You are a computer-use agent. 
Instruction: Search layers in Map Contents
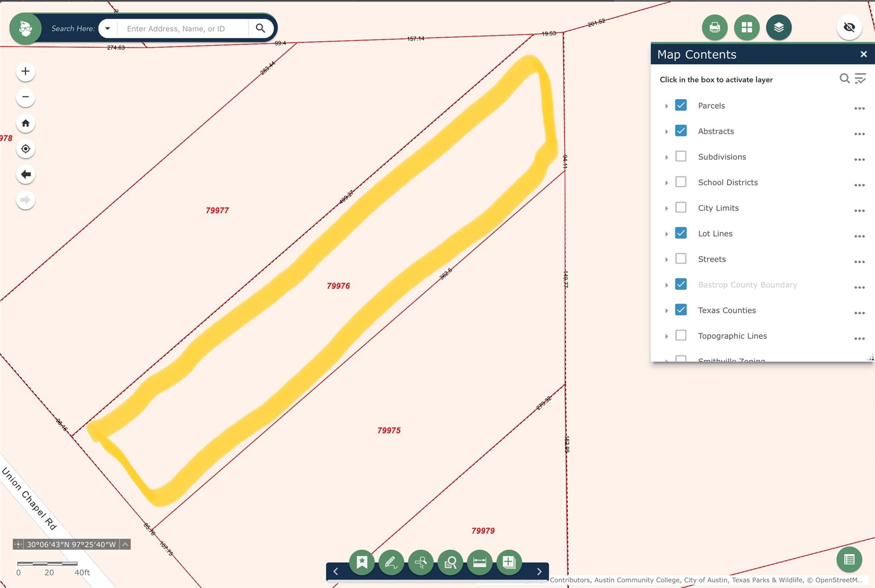[844, 79]
